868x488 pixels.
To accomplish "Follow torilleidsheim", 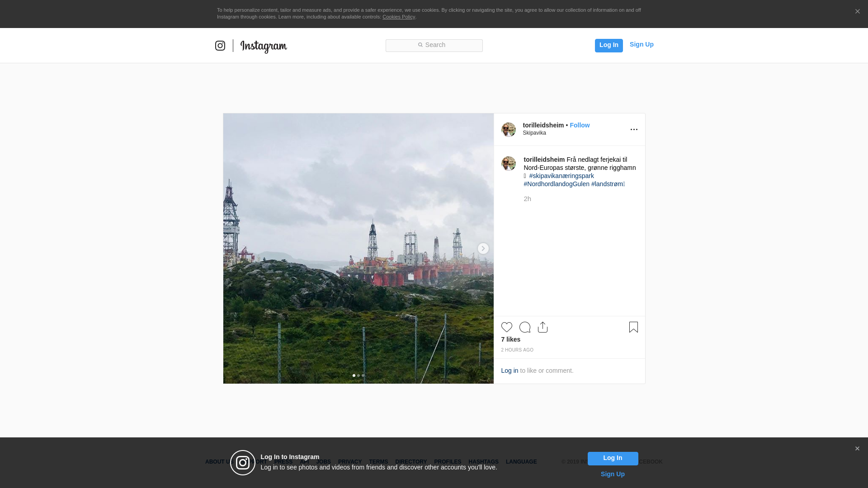I will click(x=580, y=125).
